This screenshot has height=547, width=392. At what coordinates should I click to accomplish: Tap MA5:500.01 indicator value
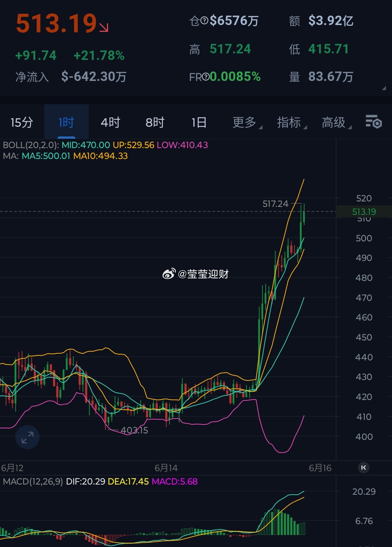click(46, 156)
